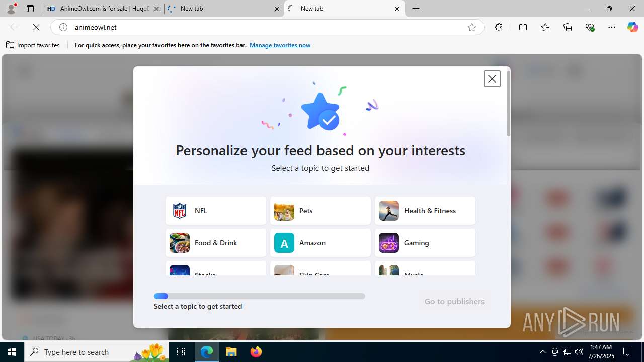Click the Go to publishers button
Image resolution: width=644 pixels, height=362 pixels.
point(454,301)
